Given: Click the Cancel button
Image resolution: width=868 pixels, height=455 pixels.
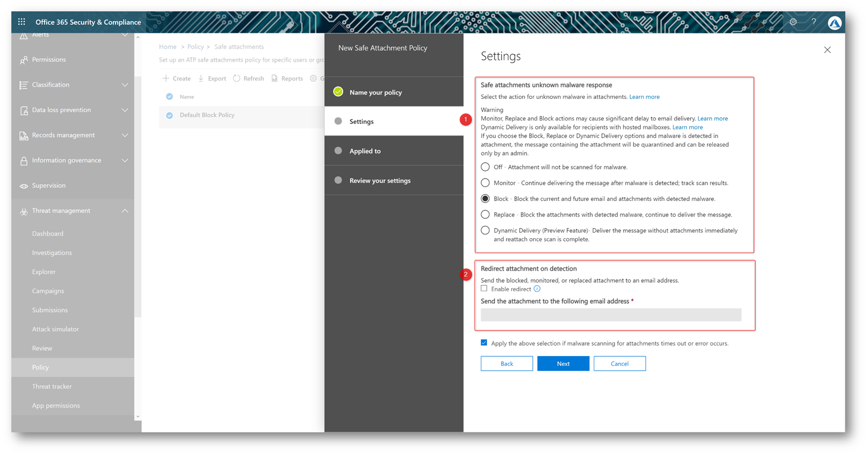Looking at the screenshot, I should (x=619, y=364).
